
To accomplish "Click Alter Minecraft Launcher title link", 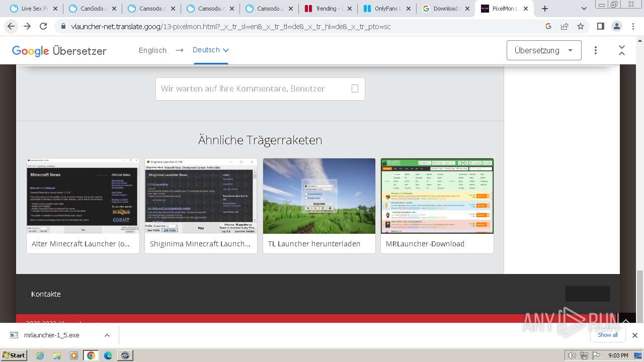I will click(80, 244).
